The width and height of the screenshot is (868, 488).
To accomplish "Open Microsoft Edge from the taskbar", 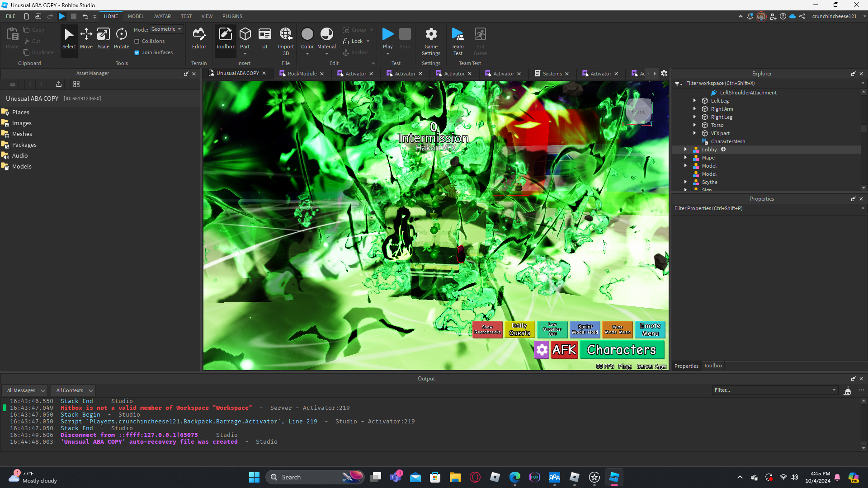I will (514, 477).
